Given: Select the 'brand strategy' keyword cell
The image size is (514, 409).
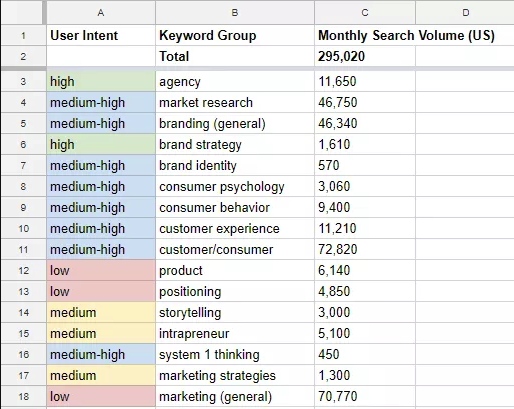Looking at the screenshot, I should (x=235, y=144).
